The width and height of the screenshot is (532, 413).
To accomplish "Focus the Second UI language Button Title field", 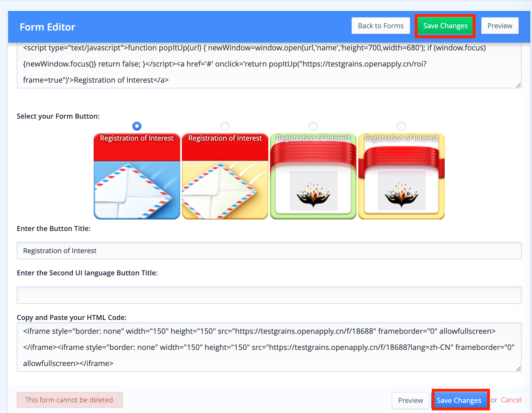I will pos(269,295).
